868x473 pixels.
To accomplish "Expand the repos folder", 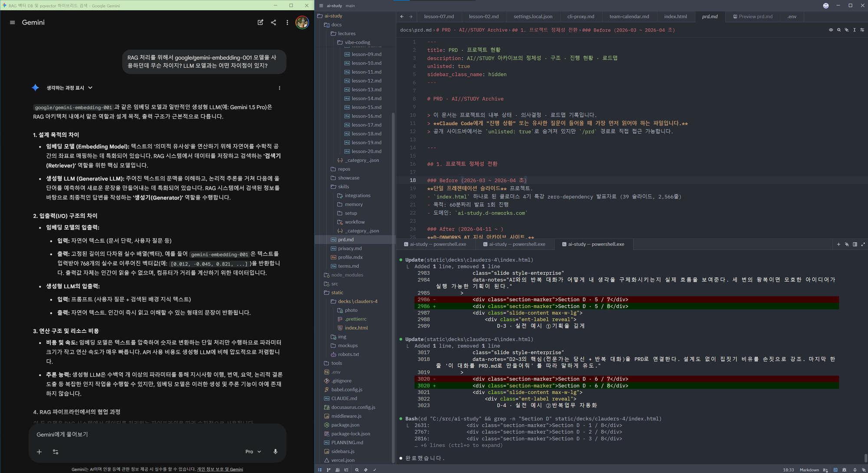I will click(344, 169).
